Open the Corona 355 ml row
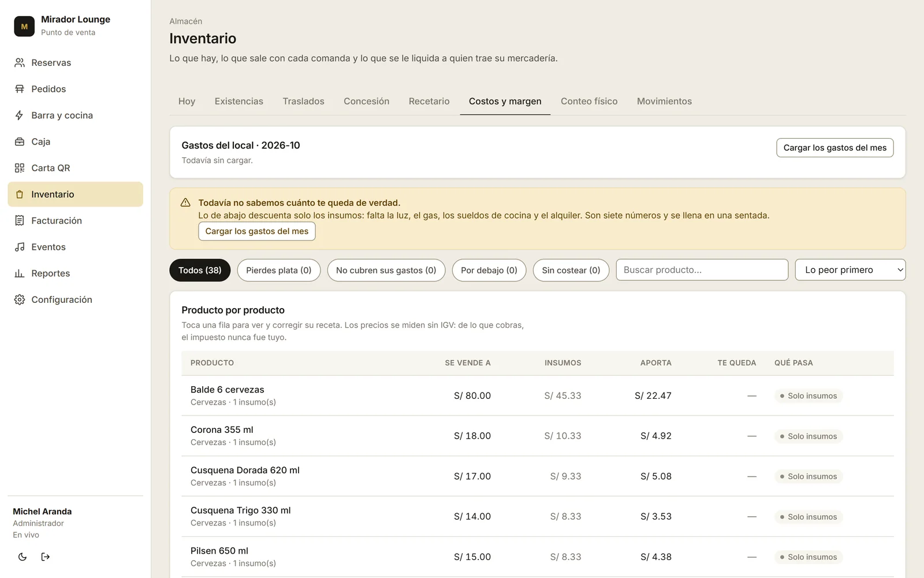 coord(538,436)
